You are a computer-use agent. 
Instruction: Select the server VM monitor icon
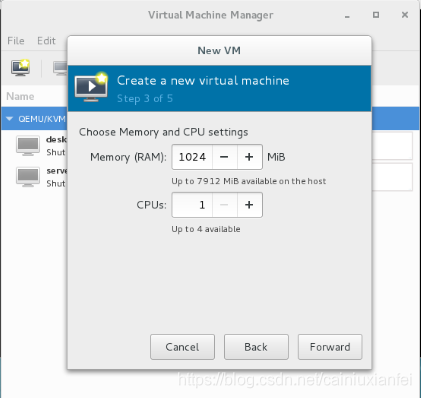[28, 177]
